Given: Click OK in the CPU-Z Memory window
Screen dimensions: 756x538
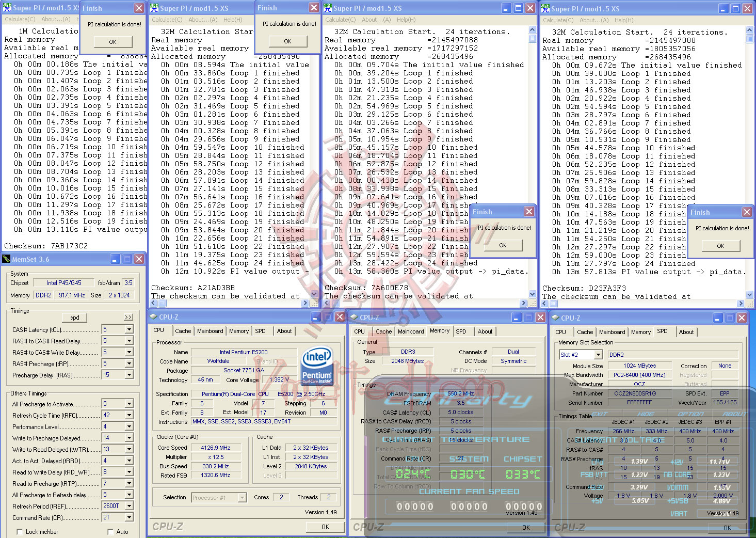Looking at the screenshot, I should click(526, 528).
